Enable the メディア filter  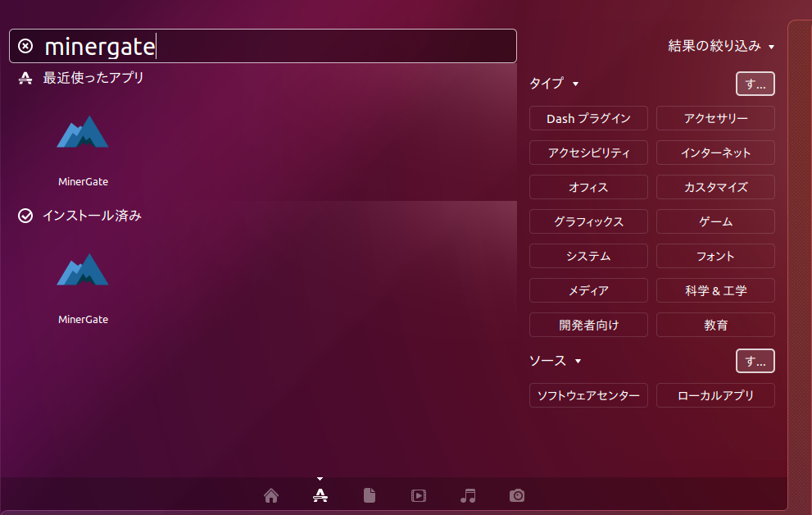point(588,290)
